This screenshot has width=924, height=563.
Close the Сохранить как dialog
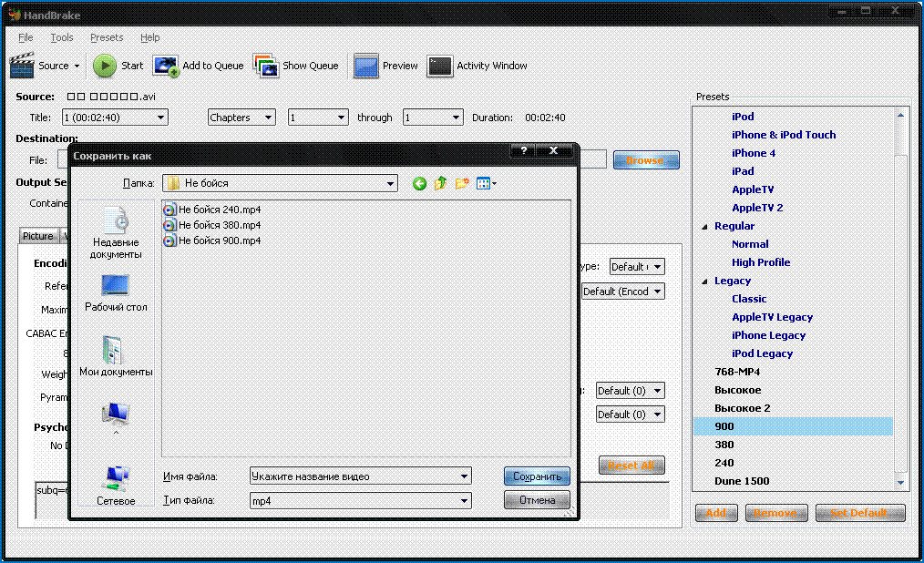point(553,150)
